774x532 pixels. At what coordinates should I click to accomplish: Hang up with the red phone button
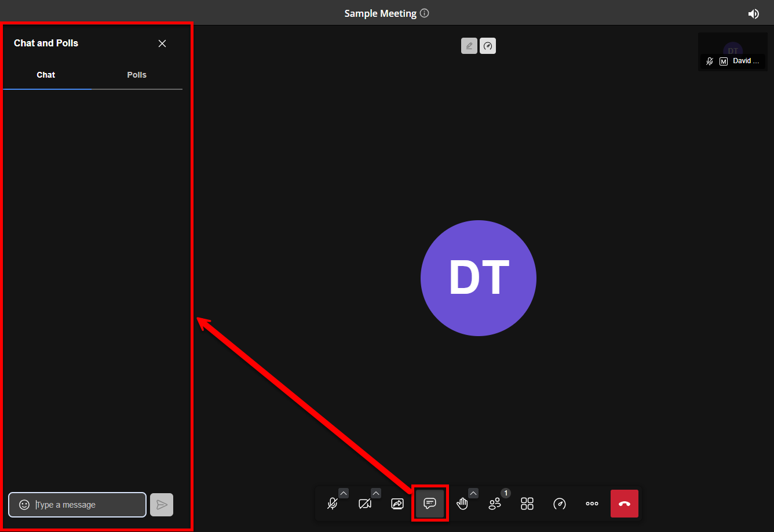tap(625, 504)
